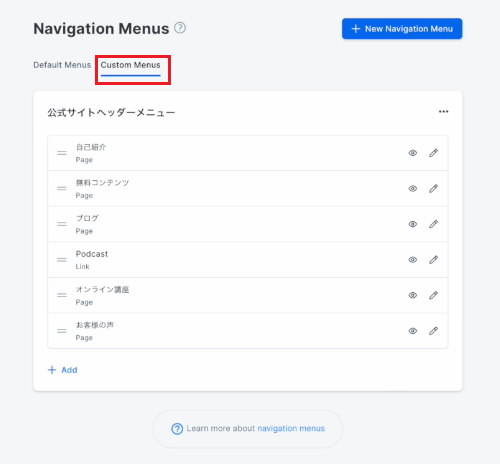Click pencil icon for ブログ page item
This screenshot has height=464, width=500.
tap(433, 224)
